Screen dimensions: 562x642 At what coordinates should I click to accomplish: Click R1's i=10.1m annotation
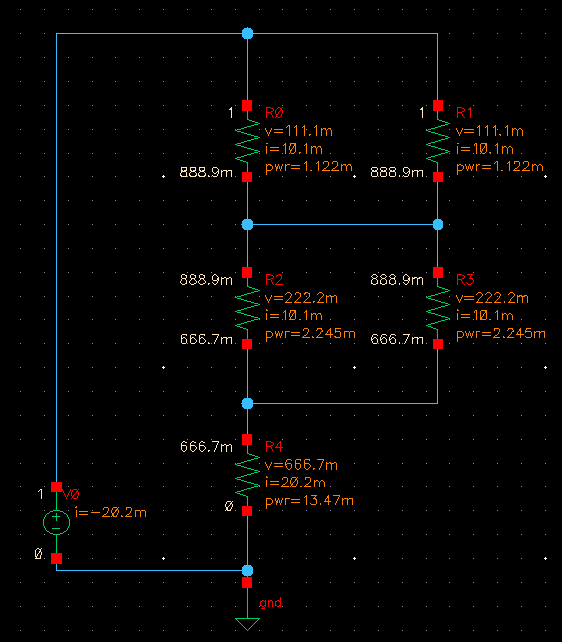click(x=485, y=149)
